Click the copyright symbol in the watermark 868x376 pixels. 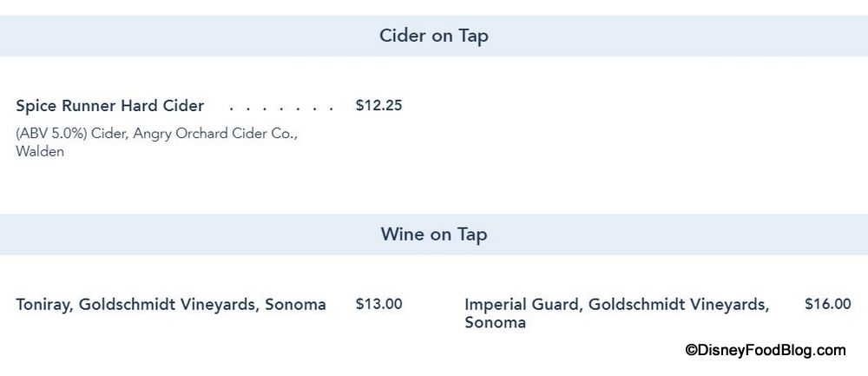click(x=691, y=351)
